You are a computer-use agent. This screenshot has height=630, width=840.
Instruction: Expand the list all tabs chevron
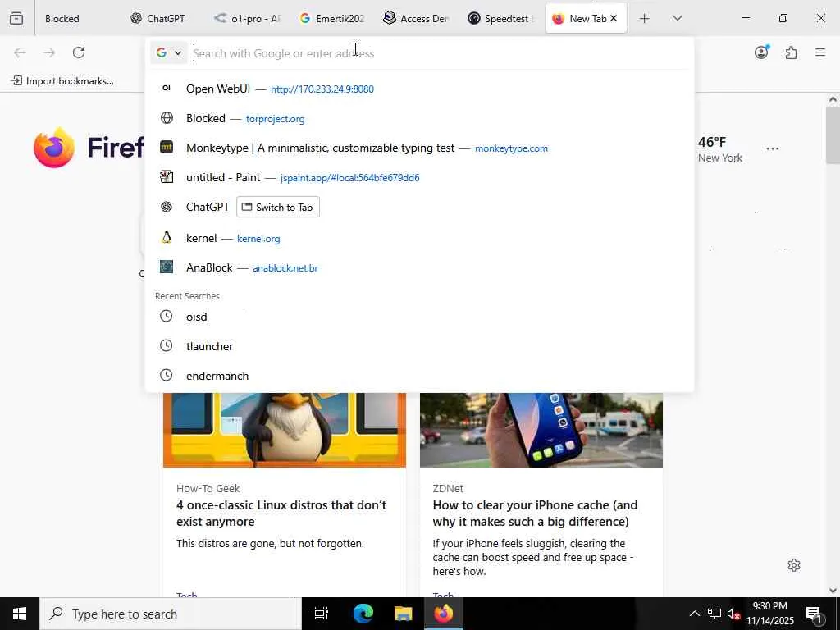pos(677,18)
